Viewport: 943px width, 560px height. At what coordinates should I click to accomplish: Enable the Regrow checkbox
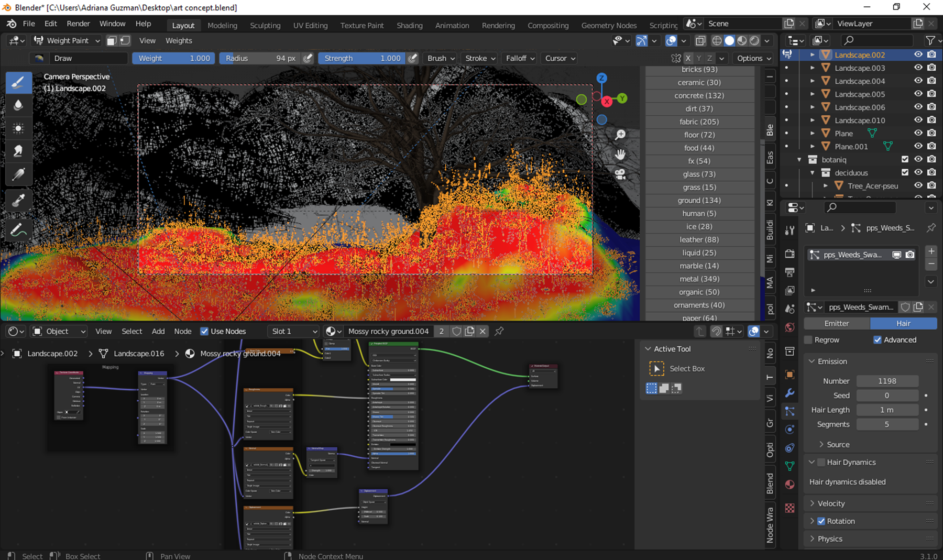click(808, 339)
